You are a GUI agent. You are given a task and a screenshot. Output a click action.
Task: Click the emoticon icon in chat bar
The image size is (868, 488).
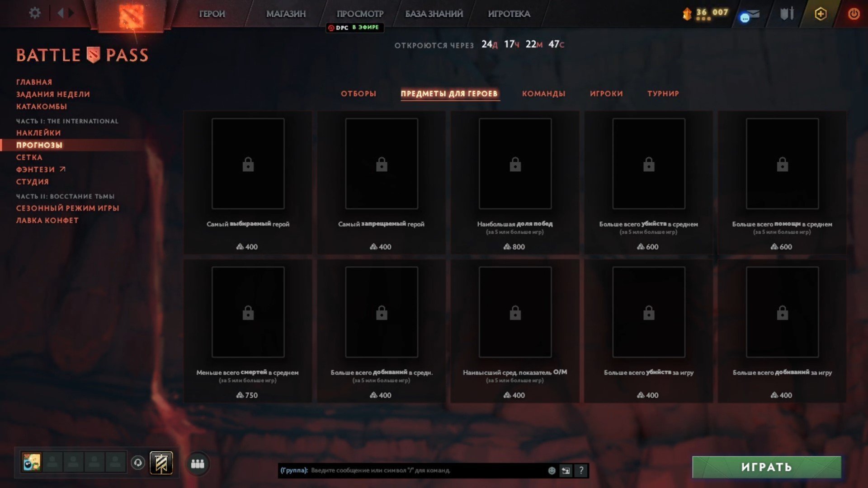click(x=552, y=470)
